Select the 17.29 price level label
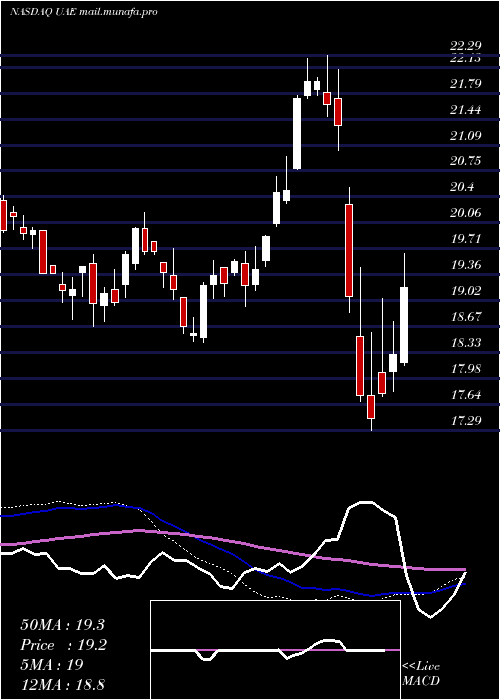Image resolution: width=500 pixels, height=700 pixels. pos(466,420)
